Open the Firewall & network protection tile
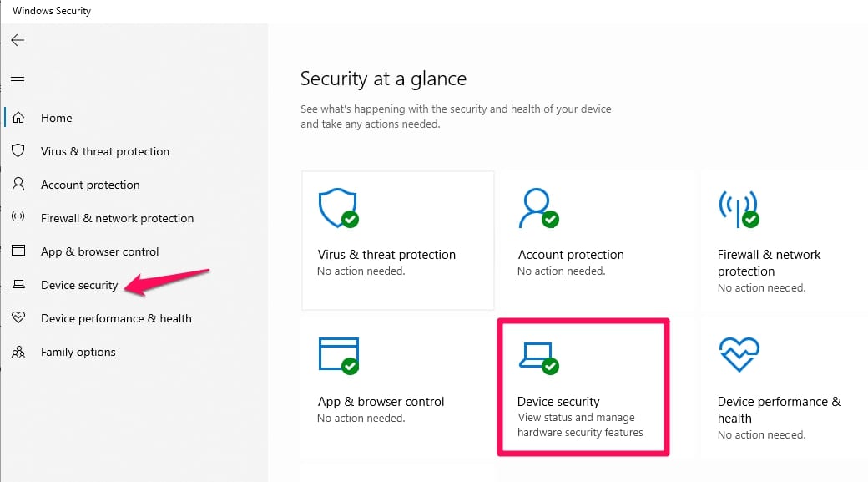Viewport: 868px width, 482px height. (x=784, y=241)
